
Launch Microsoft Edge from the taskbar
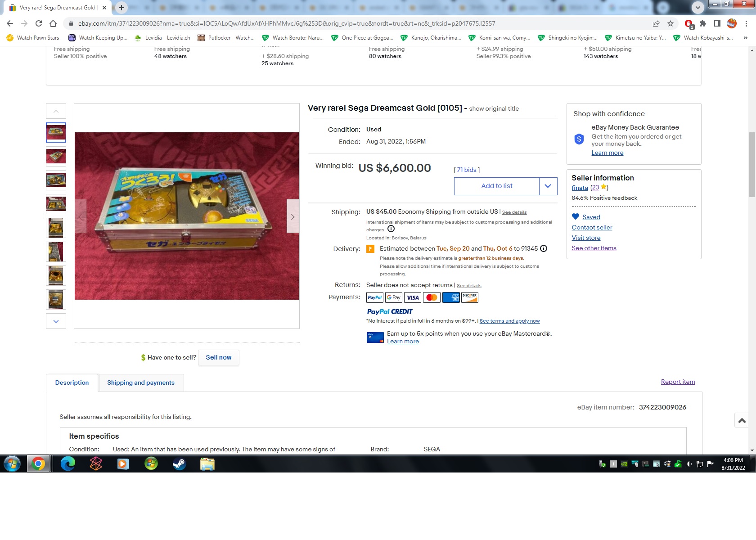click(x=67, y=463)
